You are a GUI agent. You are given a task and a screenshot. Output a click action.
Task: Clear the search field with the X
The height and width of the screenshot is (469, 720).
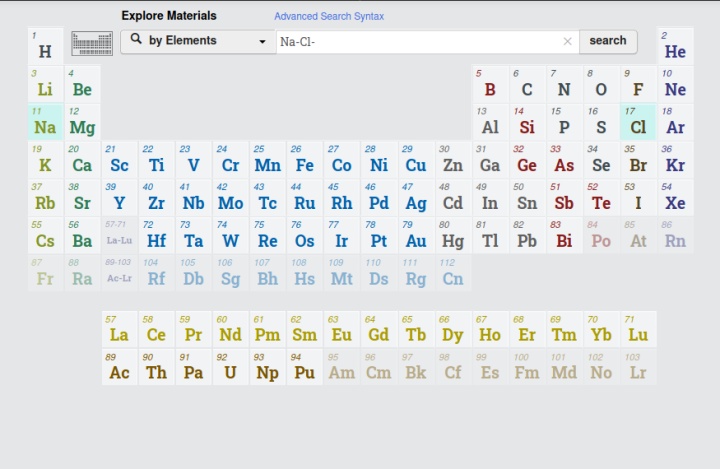point(568,41)
